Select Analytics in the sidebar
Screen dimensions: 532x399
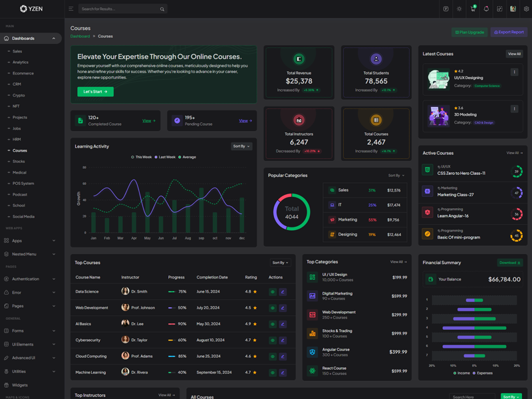(21, 63)
